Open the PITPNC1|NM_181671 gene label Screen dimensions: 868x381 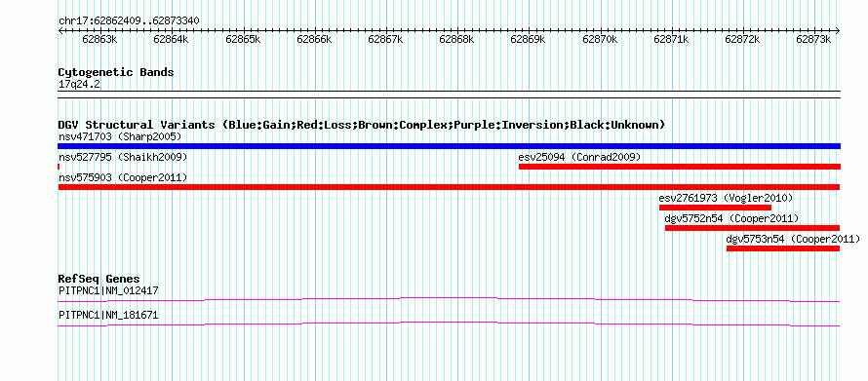tap(108, 316)
